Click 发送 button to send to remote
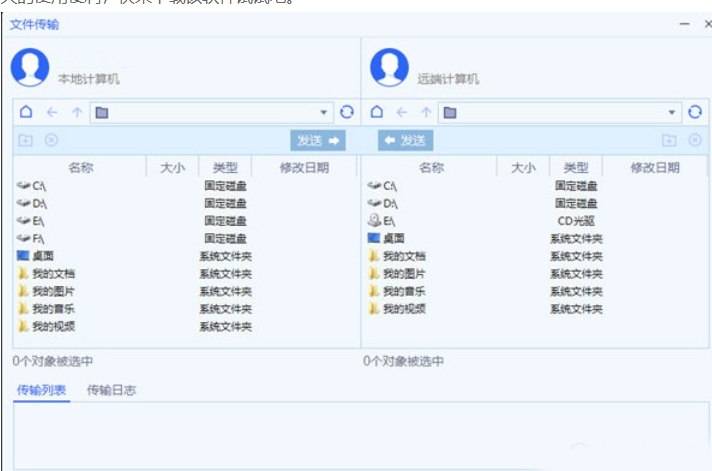This screenshot has height=471, width=712. [x=318, y=141]
